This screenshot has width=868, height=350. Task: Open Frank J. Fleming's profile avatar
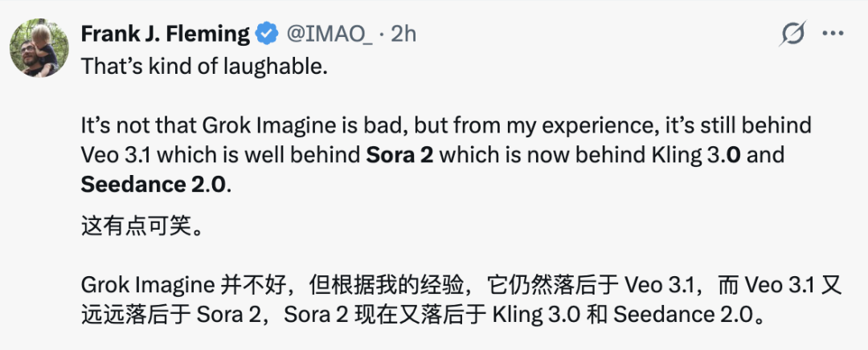tap(39, 47)
